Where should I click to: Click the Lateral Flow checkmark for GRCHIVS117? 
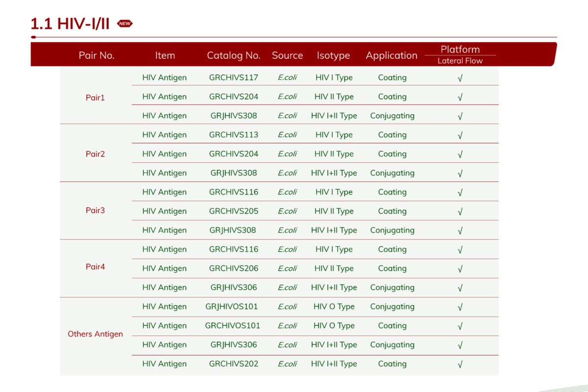pos(460,78)
